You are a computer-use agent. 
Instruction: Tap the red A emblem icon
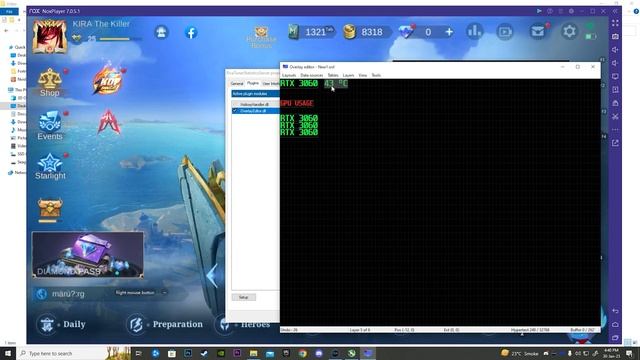coord(109,122)
